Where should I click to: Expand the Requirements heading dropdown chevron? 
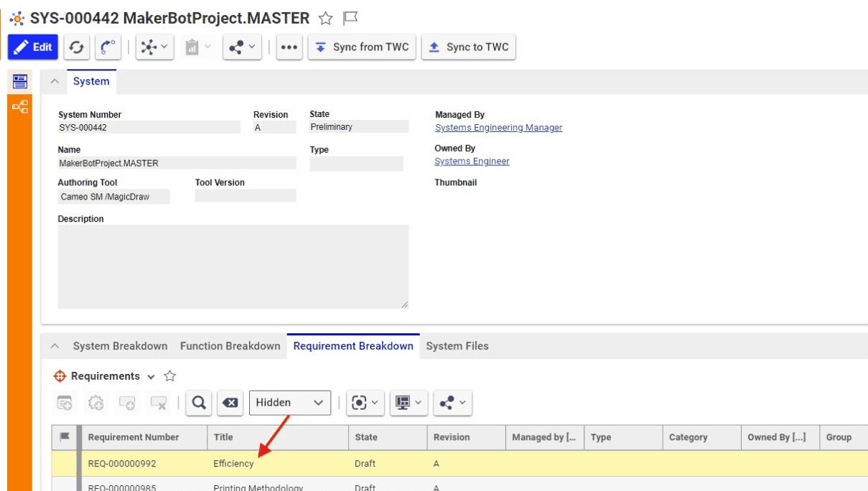[151, 377]
